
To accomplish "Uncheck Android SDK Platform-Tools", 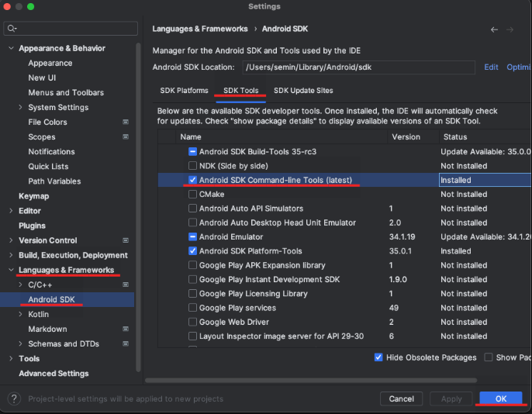I will (192, 251).
